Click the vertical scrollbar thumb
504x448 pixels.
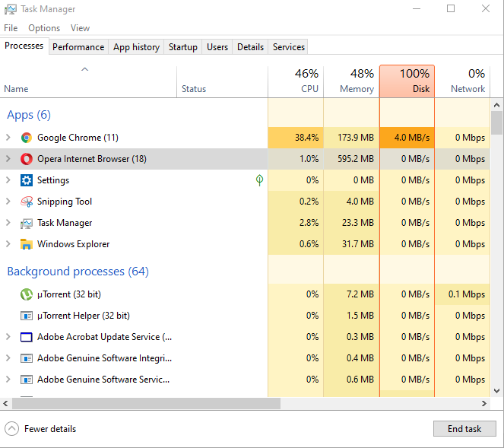496,122
